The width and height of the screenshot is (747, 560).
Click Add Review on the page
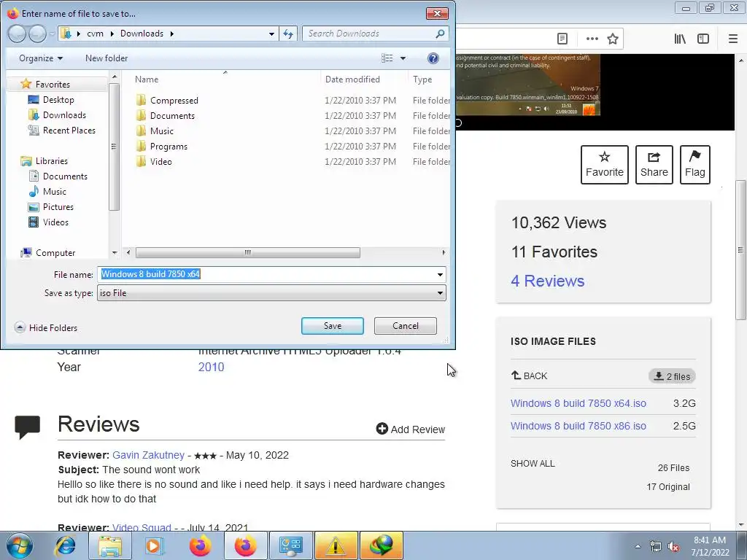point(410,429)
